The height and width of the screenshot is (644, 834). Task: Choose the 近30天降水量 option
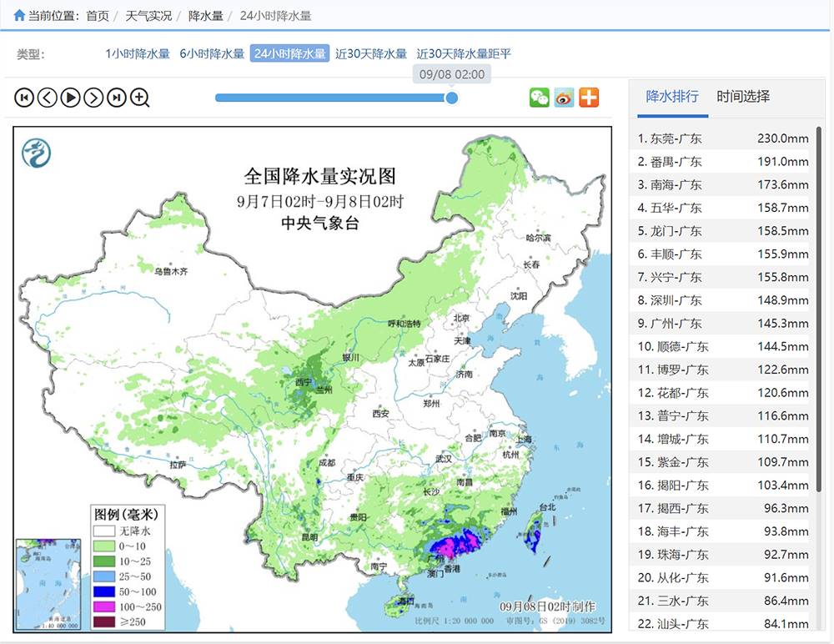(x=371, y=53)
